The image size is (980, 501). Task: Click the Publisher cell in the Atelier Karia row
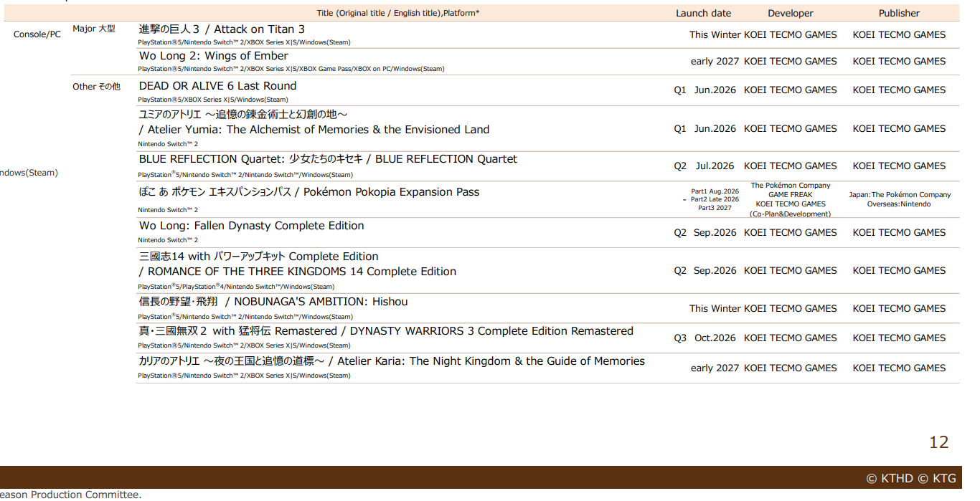pos(899,368)
